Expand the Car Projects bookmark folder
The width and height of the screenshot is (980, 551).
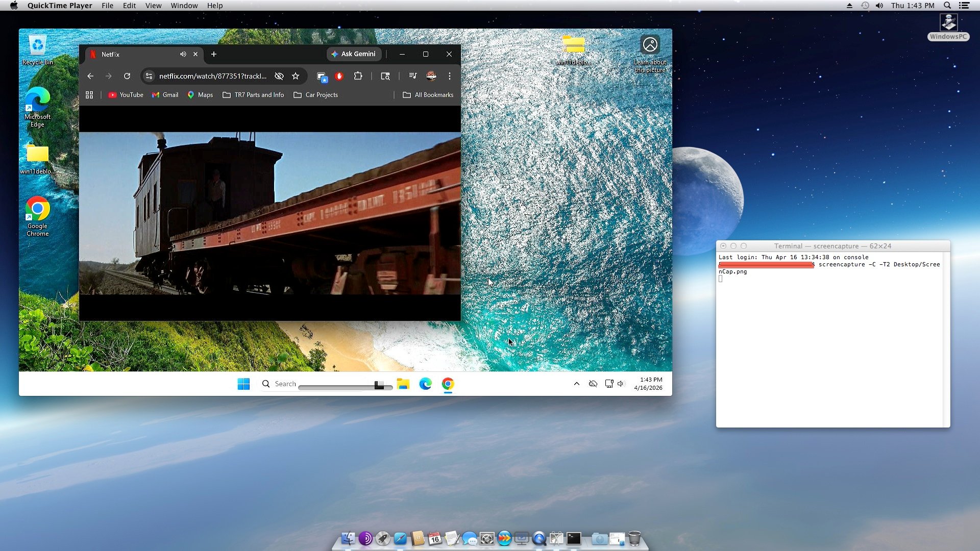(x=316, y=95)
